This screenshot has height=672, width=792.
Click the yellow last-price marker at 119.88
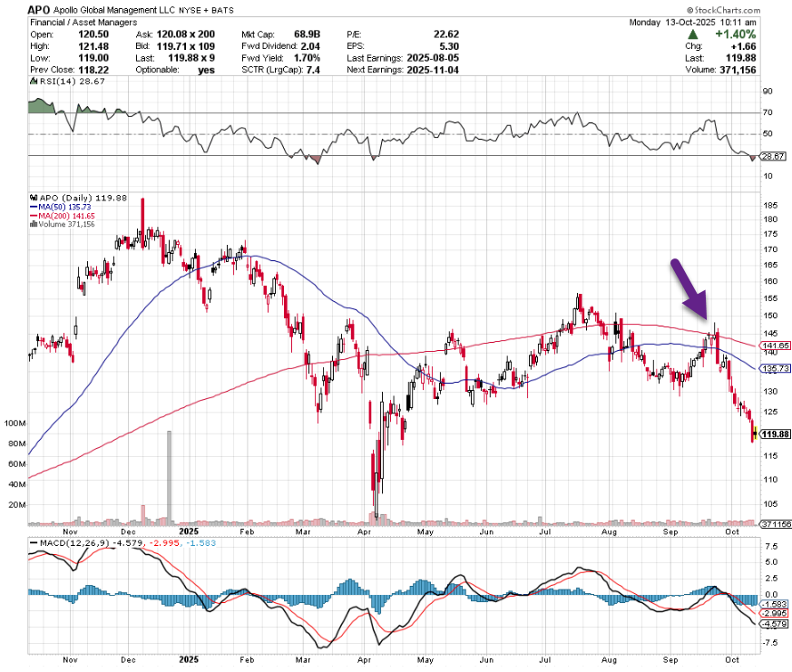(x=755, y=433)
